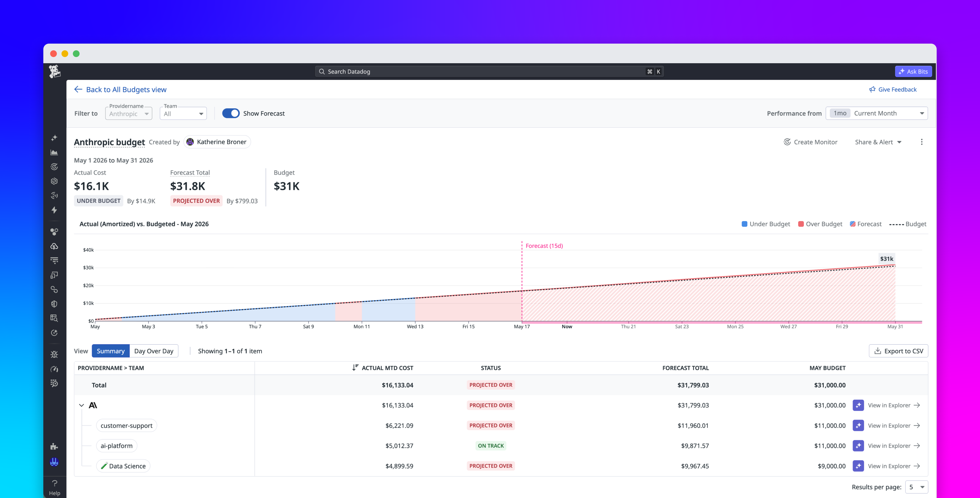Screen dimensions: 980x498
Task: Open the Performance from Current Month dropdown
Action: tap(877, 113)
